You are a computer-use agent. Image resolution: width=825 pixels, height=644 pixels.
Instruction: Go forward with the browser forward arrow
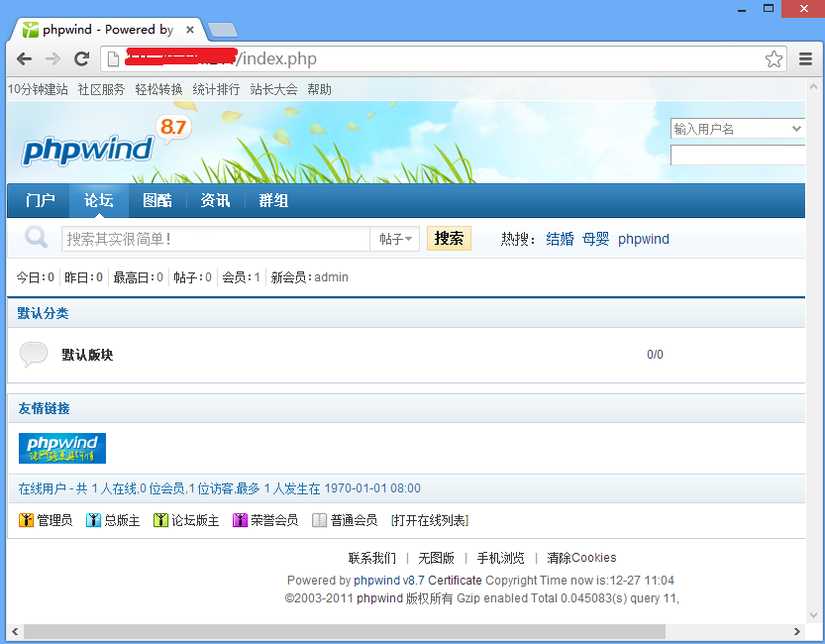(x=52, y=58)
